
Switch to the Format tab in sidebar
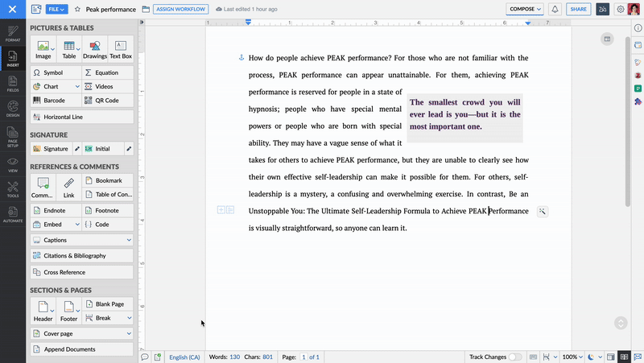[13, 33]
